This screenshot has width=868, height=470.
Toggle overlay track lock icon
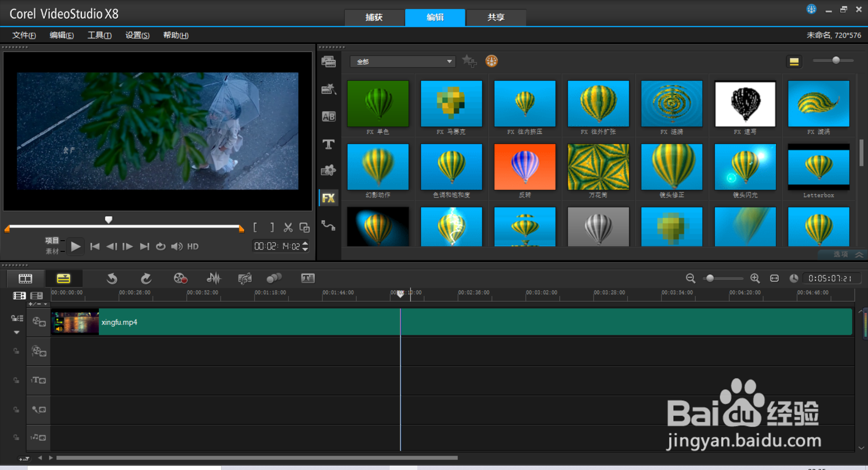pyautogui.click(x=16, y=351)
